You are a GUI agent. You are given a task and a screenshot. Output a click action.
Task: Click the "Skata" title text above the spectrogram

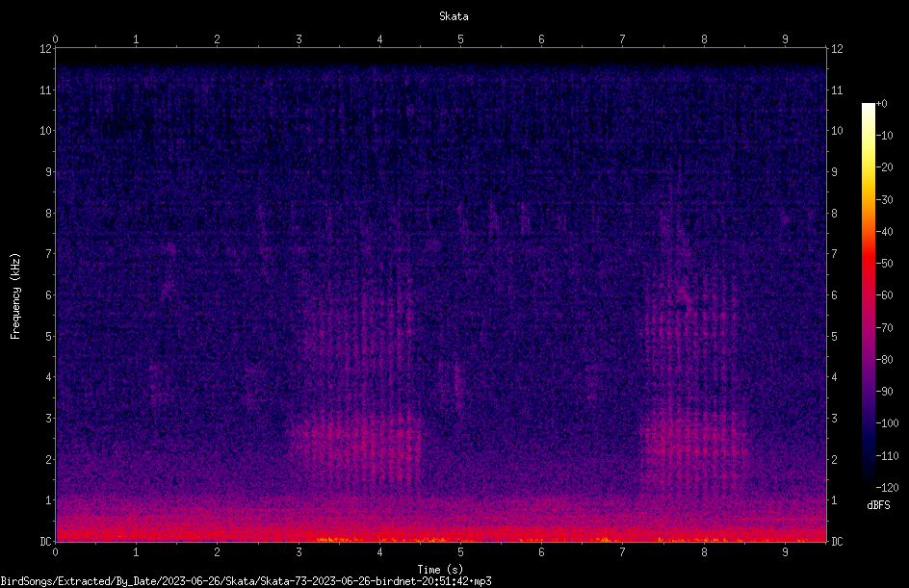coord(454,16)
